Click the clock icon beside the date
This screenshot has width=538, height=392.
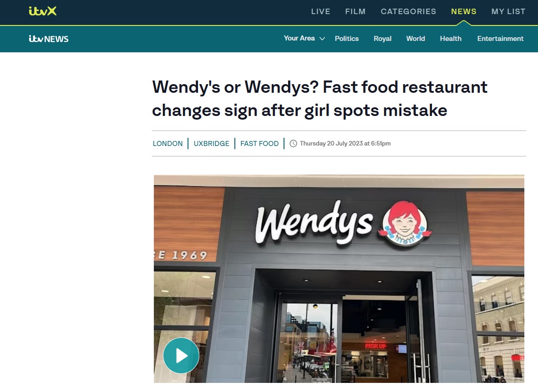point(293,143)
